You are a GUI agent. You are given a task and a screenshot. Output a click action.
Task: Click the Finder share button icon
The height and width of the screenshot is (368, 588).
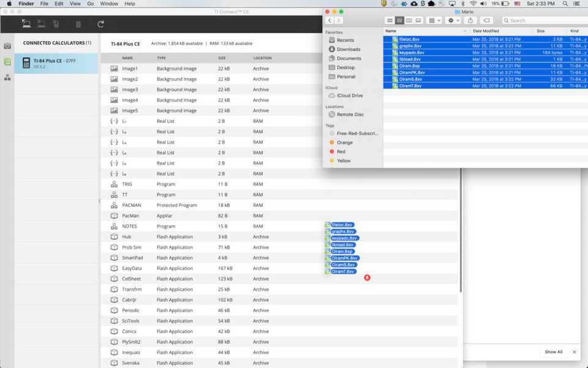[470, 20]
